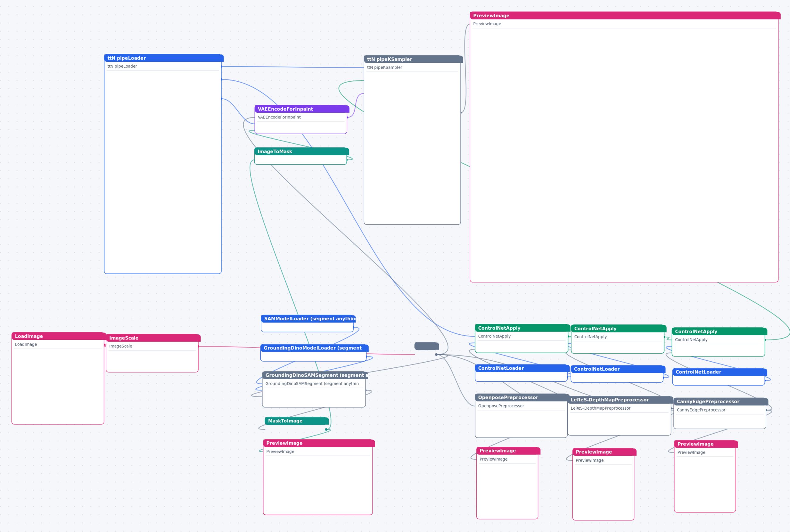Click the VAEEncodeForInpaint node title
This screenshot has height=532, width=790.
coord(301,109)
